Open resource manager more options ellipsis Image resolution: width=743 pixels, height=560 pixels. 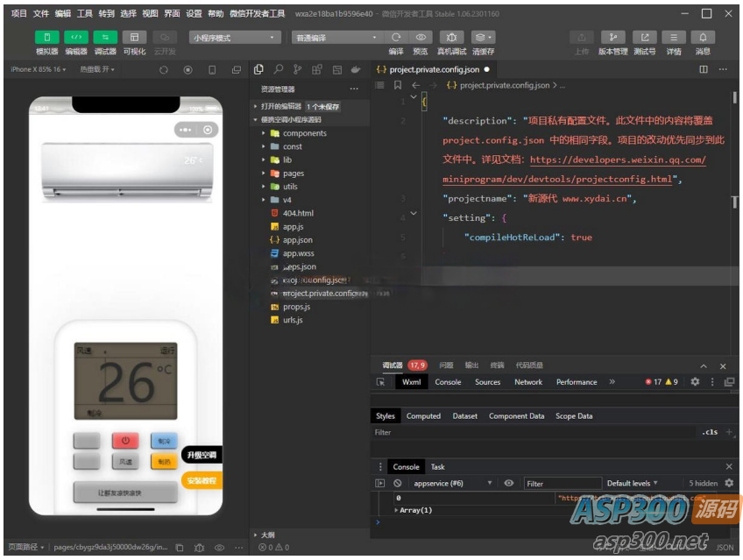tap(354, 89)
